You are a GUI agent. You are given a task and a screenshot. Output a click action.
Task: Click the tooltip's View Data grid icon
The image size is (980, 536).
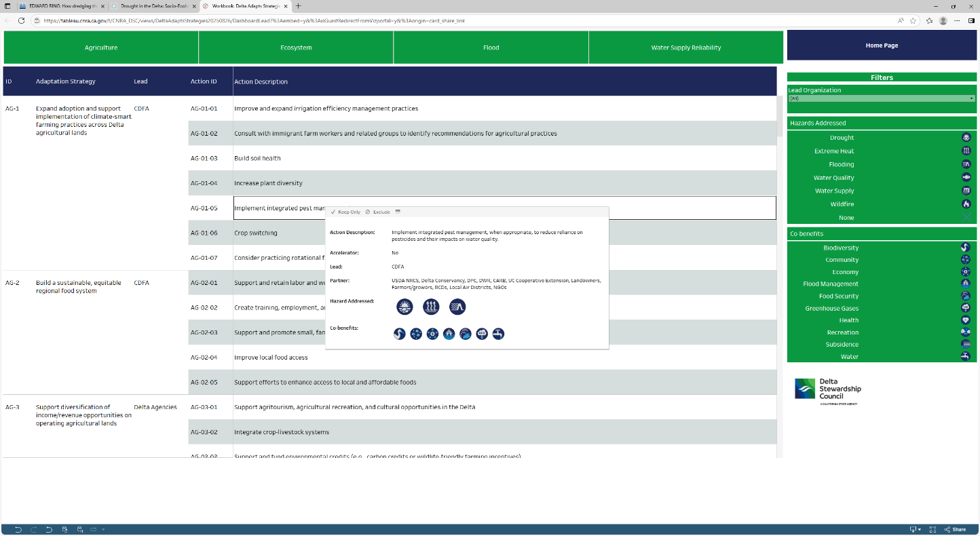coord(398,212)
